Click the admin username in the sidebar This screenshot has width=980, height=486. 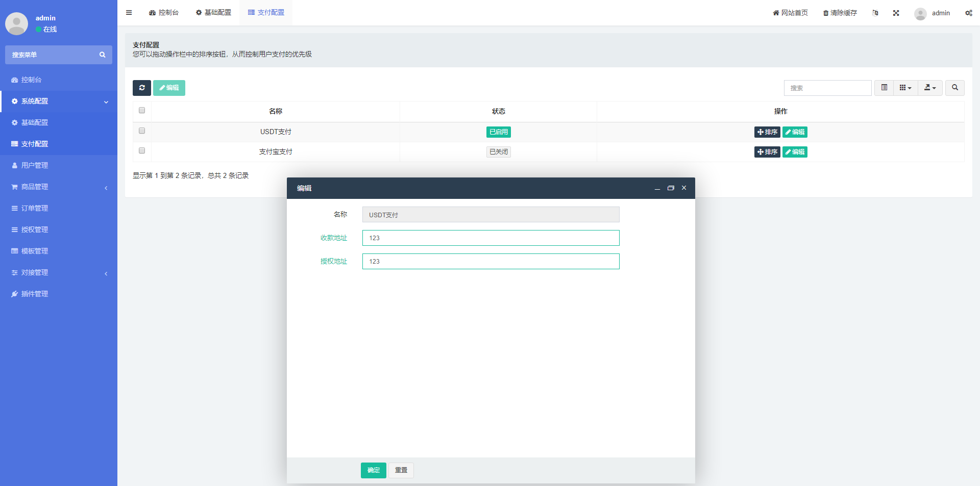pyautogui.click(x=45, y=18)
